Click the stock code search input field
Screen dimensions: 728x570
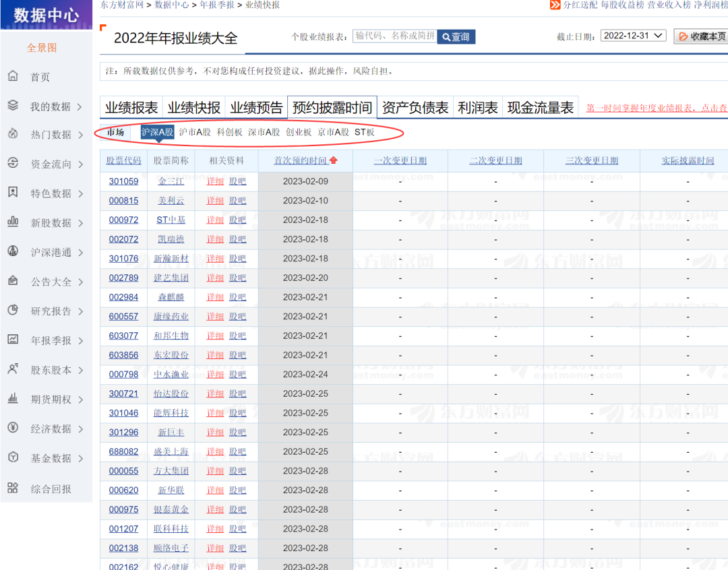pos(394,36)
